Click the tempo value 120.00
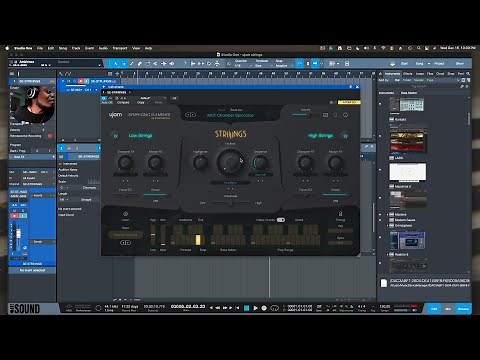The height and width of the screenshot is (360, 480). [x=385, y=306]
